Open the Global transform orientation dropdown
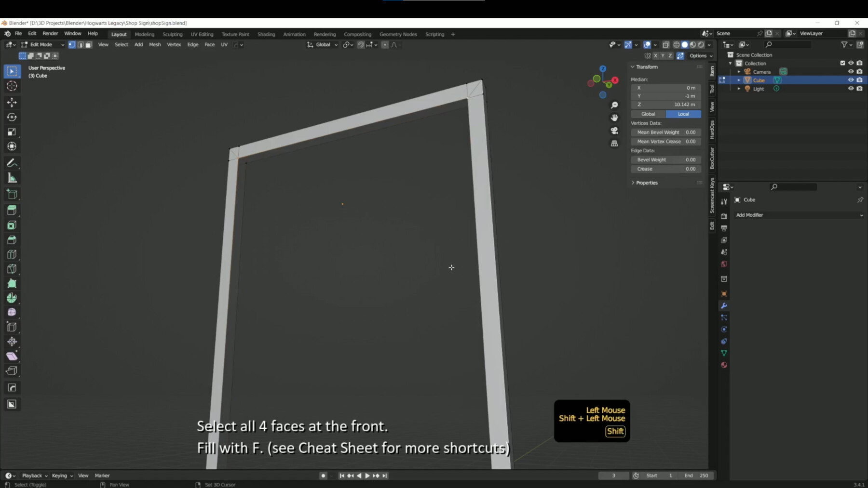This screenshot has width=868, height=488. 324,44
